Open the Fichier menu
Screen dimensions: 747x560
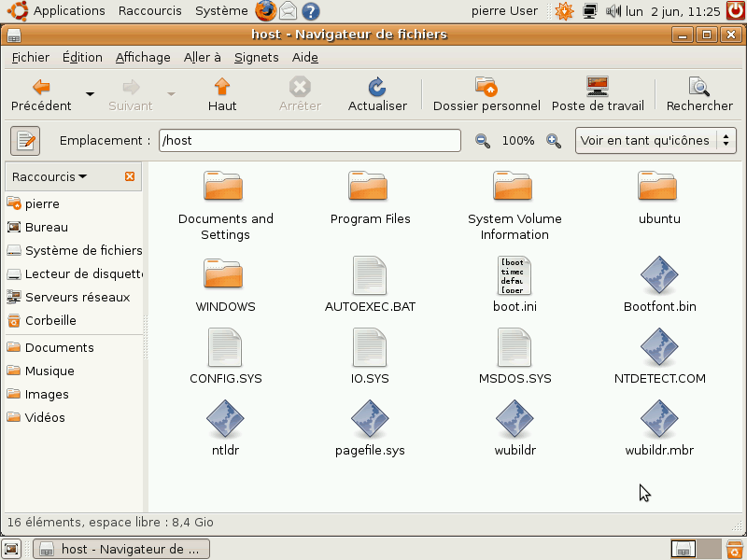pyautogui.click(x=31, y=58)
